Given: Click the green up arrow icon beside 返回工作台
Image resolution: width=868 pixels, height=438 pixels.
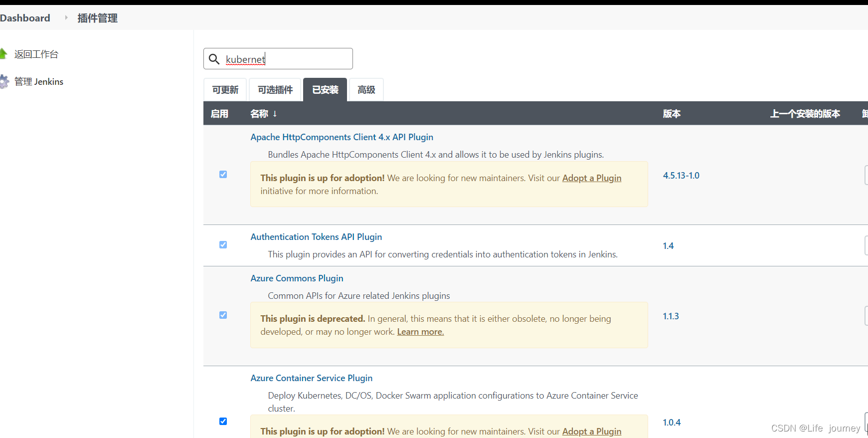Looking at the screenshot, I should [x=3, y=53].
